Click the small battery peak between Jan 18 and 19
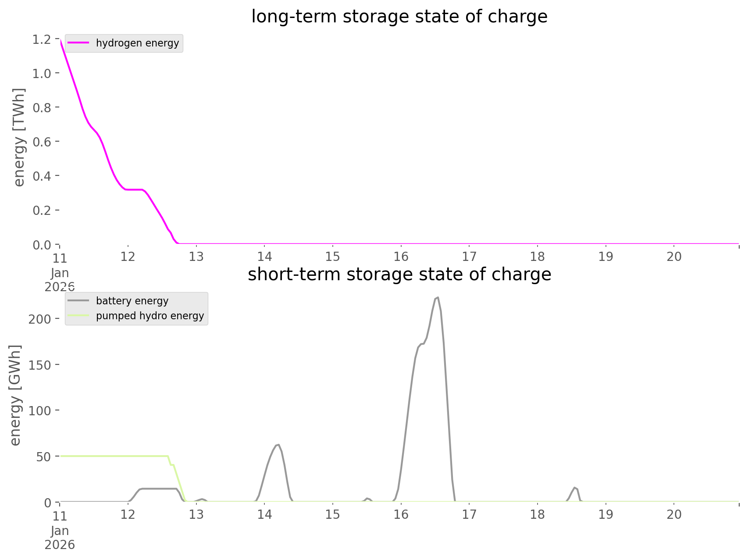This screenshot has width=748, height=560. pos(575,488)
